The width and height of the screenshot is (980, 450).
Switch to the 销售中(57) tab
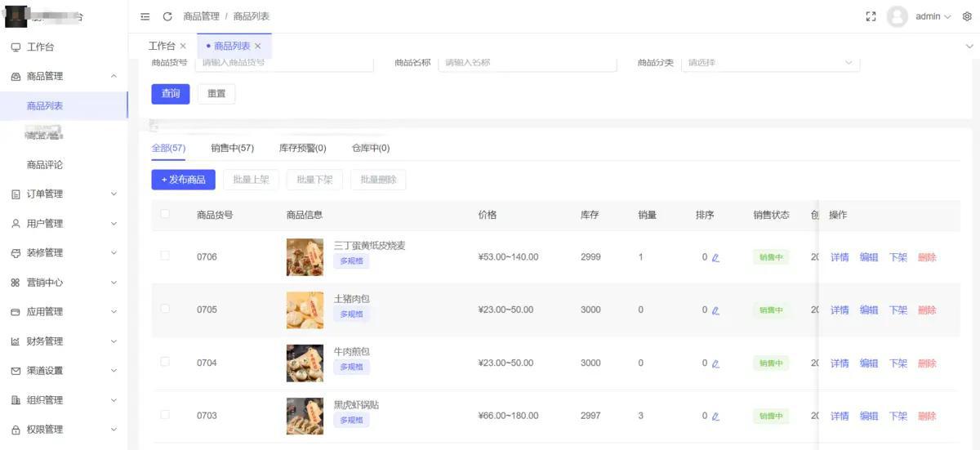coord(232,148)
